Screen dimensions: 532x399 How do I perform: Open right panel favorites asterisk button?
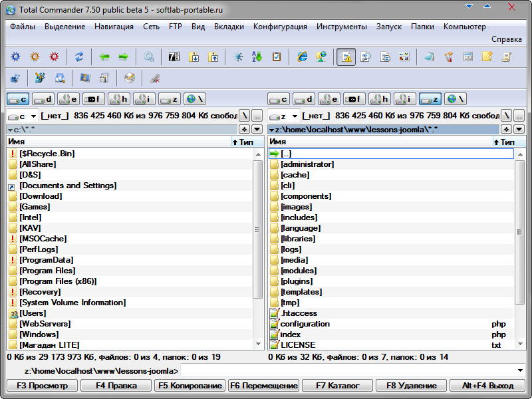(506, 129)
